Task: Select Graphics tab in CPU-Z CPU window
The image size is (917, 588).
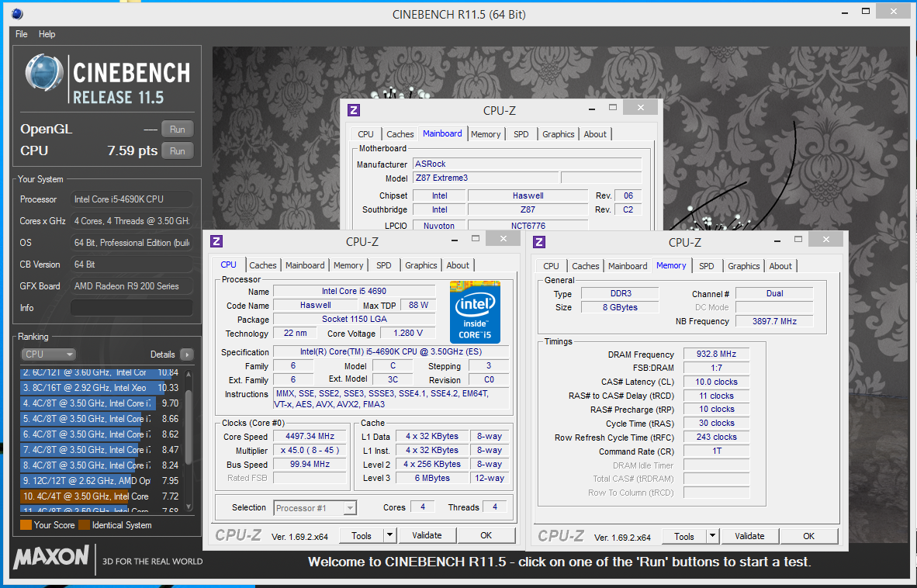Action: coord(421,265)
